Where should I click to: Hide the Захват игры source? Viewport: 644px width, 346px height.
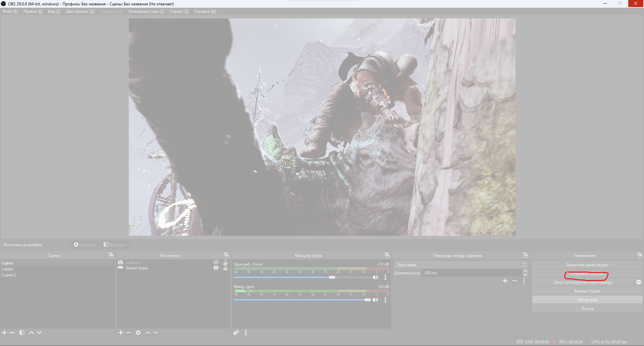pos(216,268)
